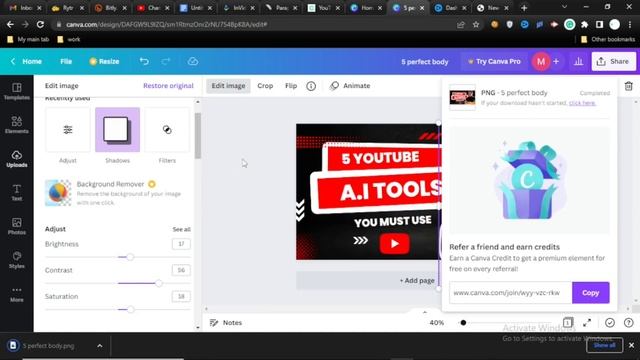Open the Templates sidebar panel
The image size is (640, 360).
tap(17, 91)
